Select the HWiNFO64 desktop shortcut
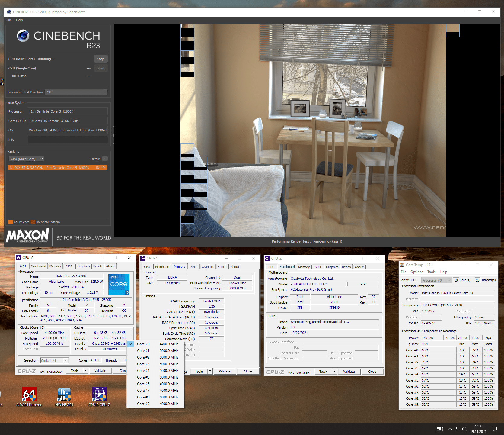 64,397
